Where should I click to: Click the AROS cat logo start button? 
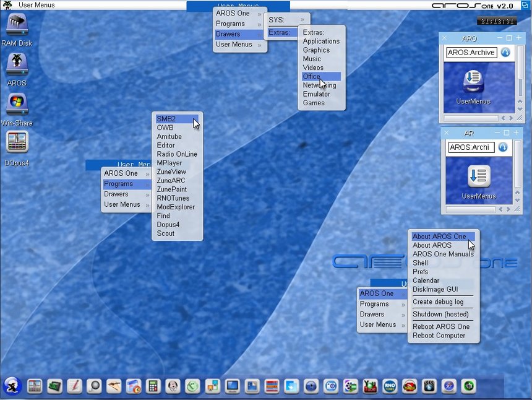pos(12,386)
